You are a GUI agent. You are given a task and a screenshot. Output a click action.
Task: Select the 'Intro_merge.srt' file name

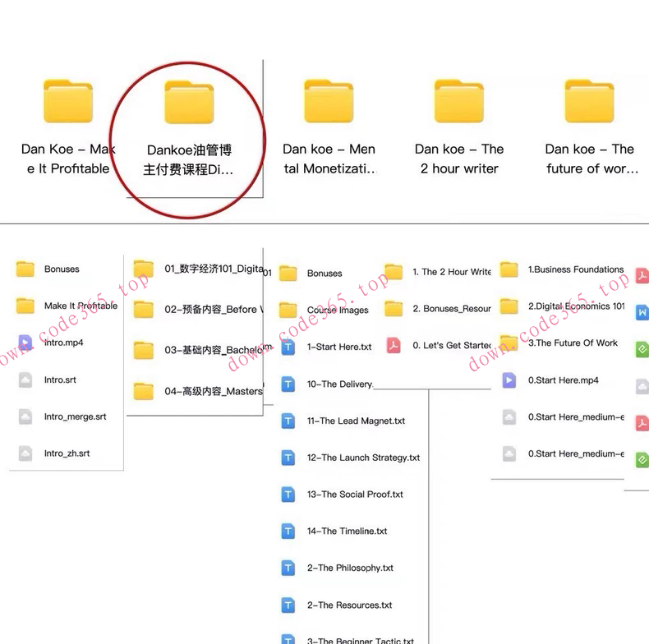click(76, 416)
